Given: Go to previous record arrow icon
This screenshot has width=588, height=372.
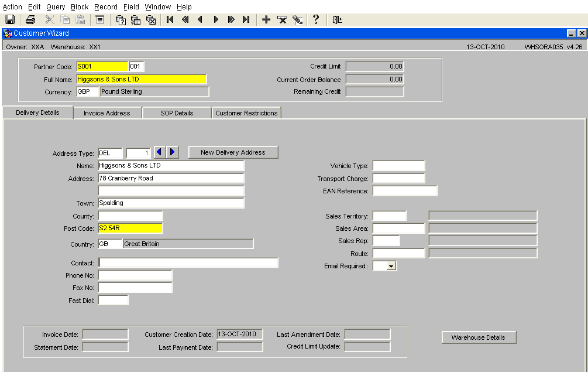Looking at the screenshot, I should [200, 19].
